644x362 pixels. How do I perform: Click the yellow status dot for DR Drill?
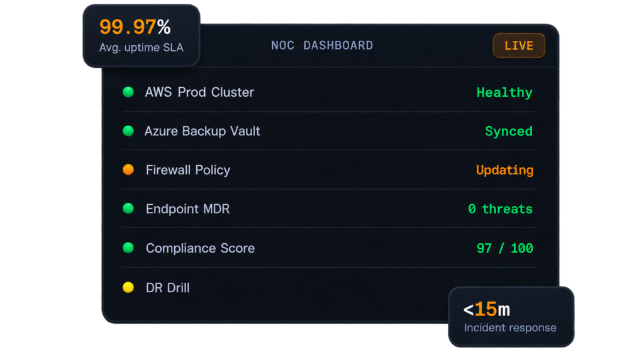coord(128,287)
